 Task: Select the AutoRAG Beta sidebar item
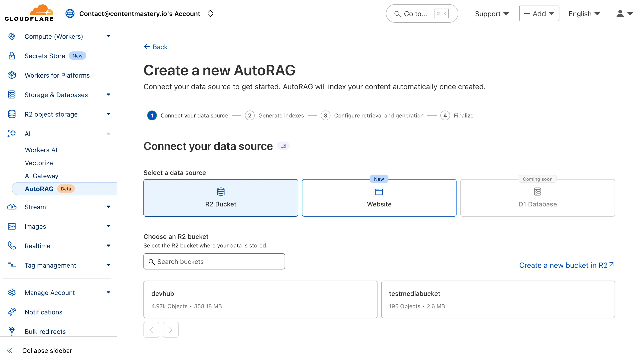[x=64, y=189]
